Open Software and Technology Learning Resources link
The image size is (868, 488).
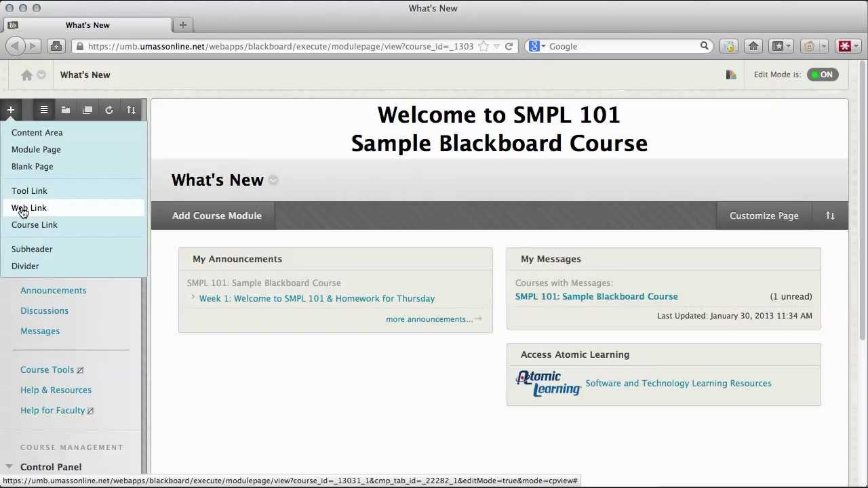pos(678,384)
